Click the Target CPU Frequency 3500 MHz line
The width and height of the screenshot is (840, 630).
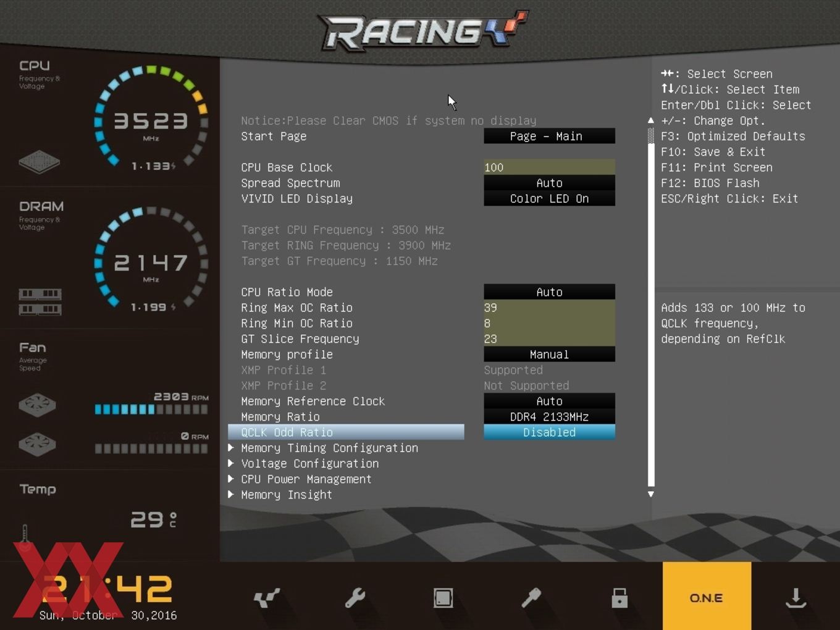click(343, 230)
